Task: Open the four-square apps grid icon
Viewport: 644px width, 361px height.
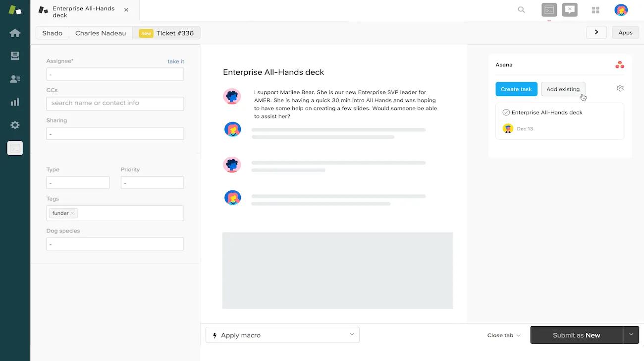Action: [595, 9]
